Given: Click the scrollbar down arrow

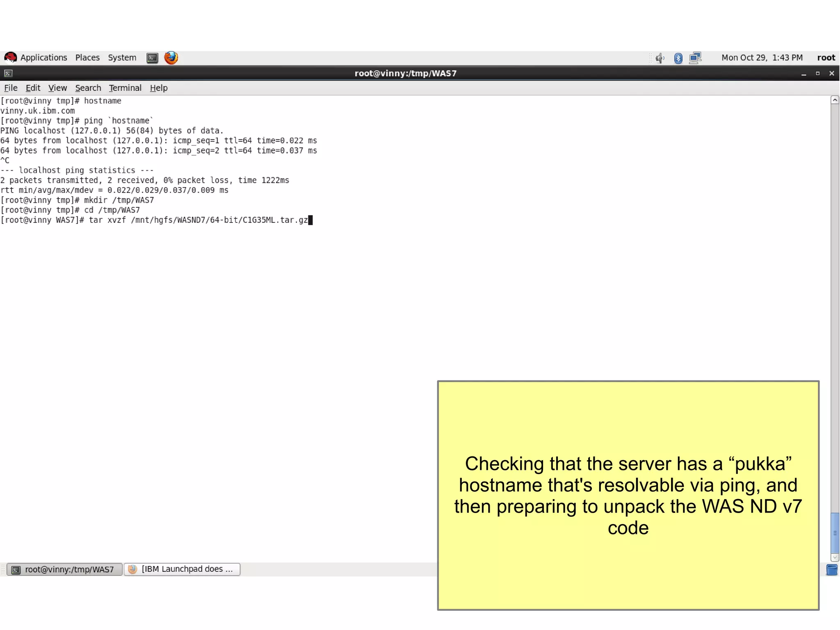Looking at the screenshot, I should tap(835, 558).
